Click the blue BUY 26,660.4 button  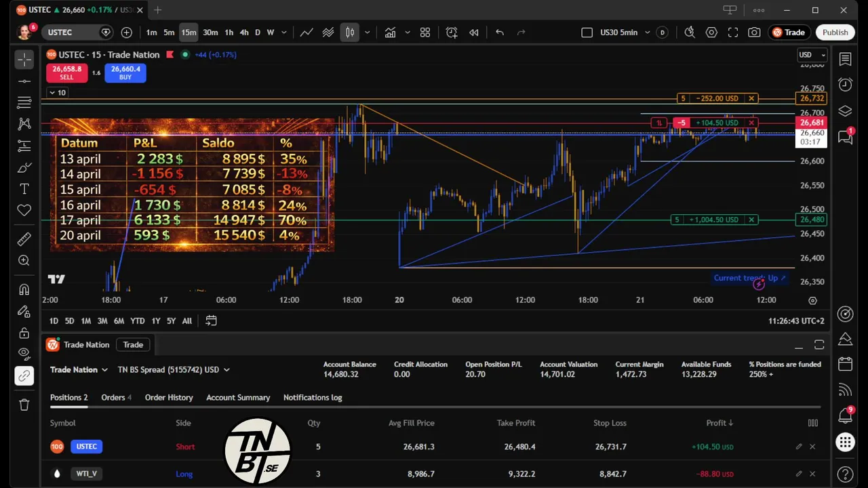125,73
